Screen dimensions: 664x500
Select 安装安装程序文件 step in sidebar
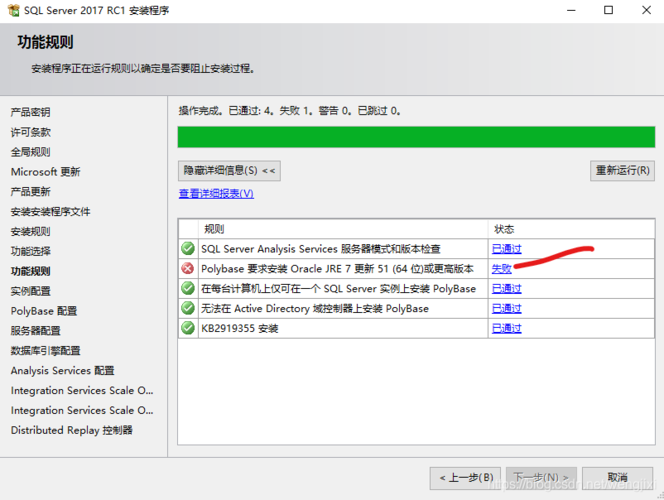click(50, 212)
